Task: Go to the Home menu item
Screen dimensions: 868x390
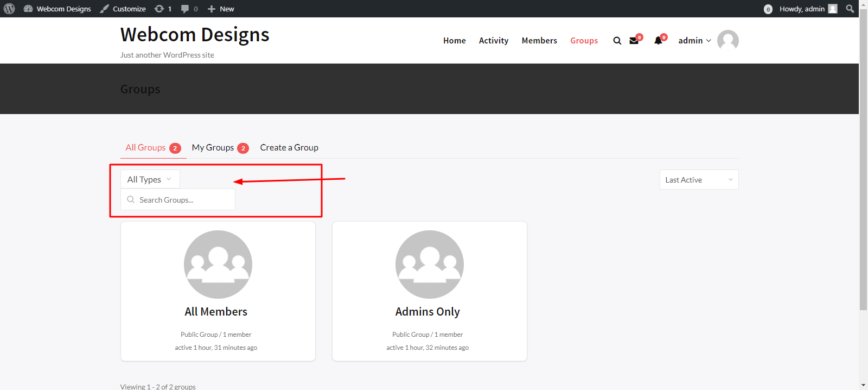Action: tap(455, 41)
